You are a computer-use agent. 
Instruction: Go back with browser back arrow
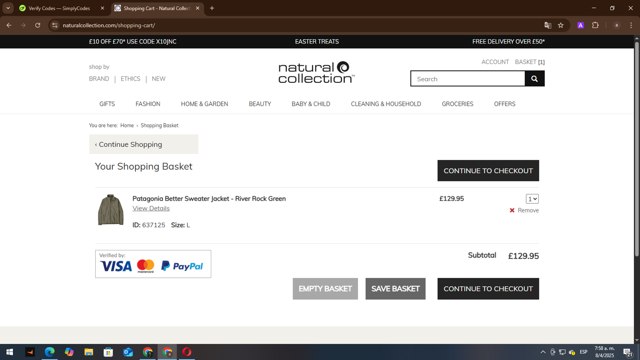[x=9, y=25]
